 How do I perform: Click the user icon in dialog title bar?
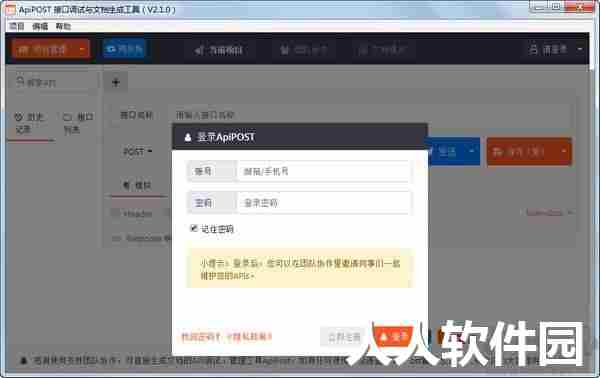point(188,137)
